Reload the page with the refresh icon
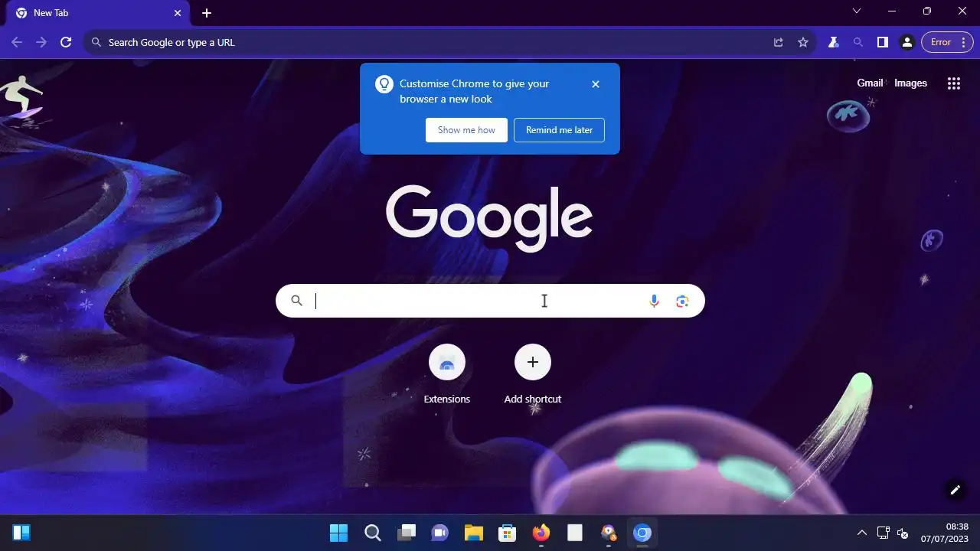980x551 pixels. coord(66,42)
